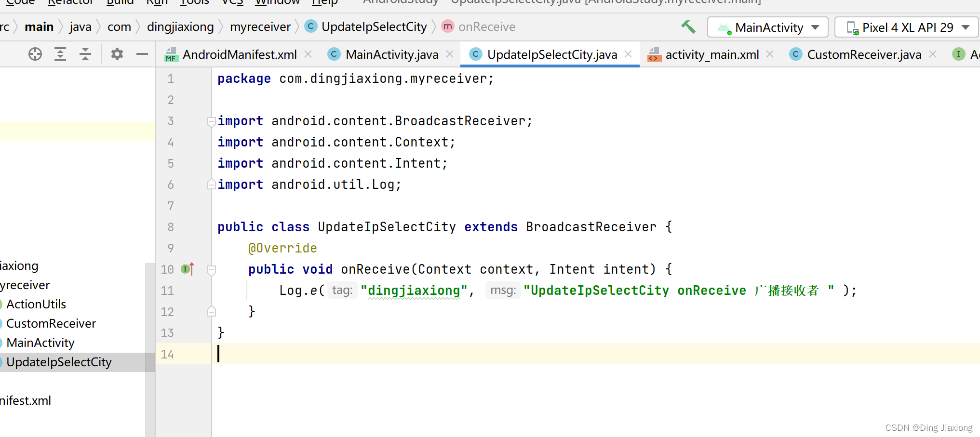Click the @Override annotation

(x=282, y=248)
